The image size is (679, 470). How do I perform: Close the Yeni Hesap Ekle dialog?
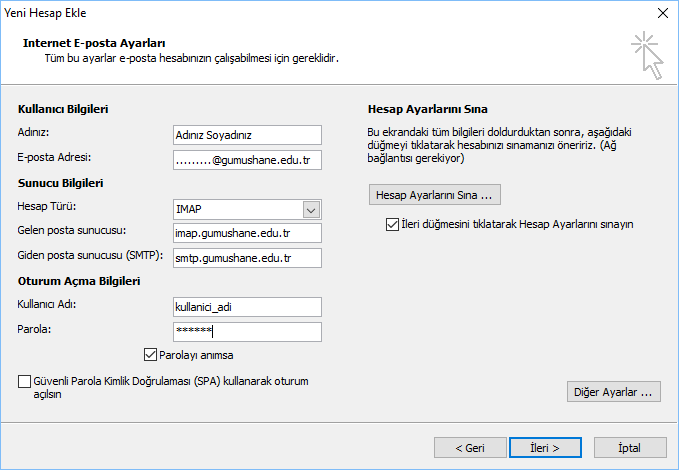[661, 13]
